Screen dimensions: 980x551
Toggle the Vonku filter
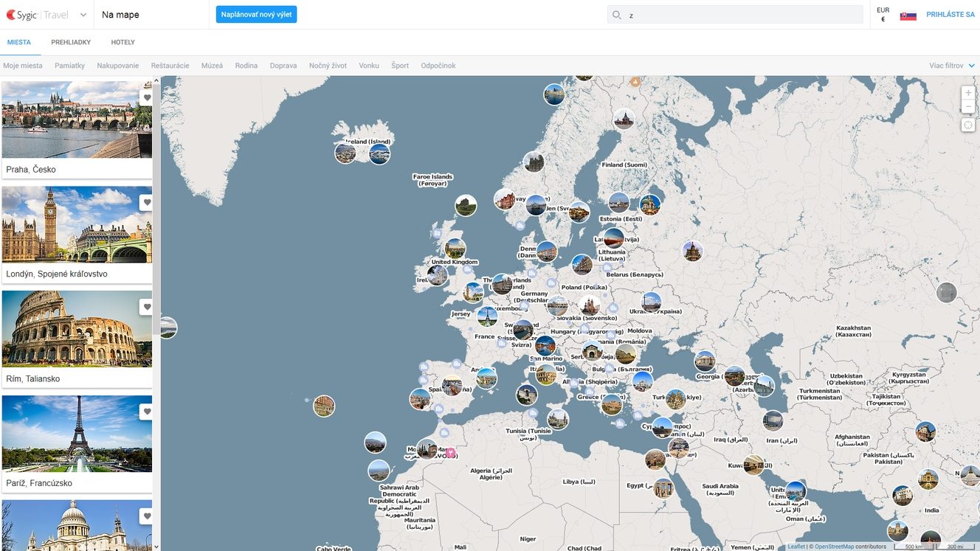(x=369, y=66)
